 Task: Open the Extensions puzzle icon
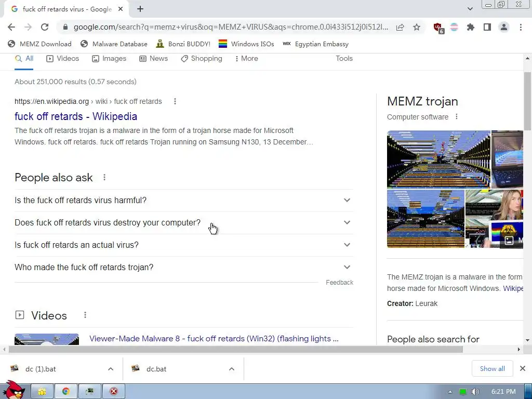click(x=471, y=27)
